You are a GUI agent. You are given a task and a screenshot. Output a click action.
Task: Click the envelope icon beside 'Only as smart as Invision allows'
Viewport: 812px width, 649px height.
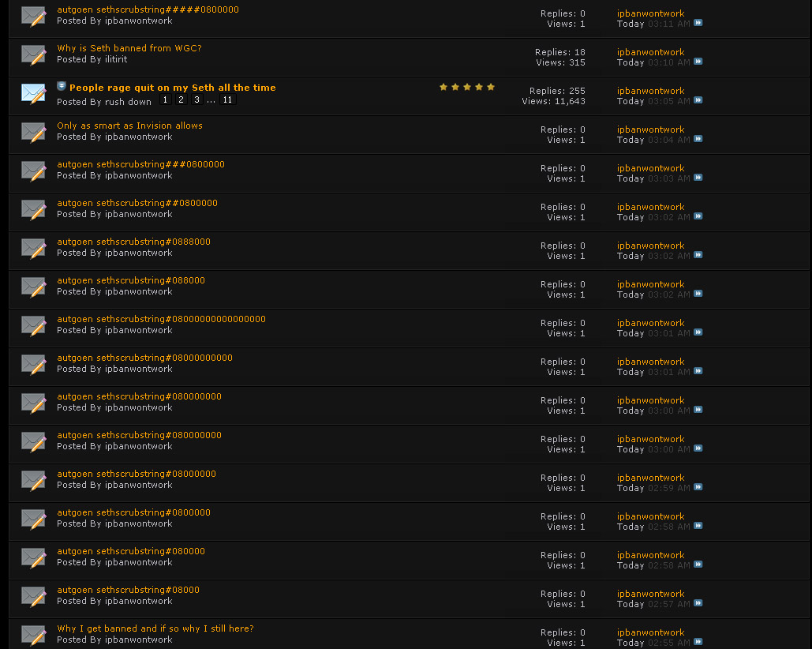33,132
